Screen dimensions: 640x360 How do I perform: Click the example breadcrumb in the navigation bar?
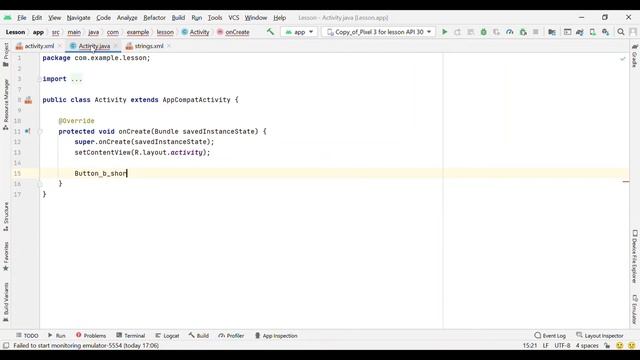pyautogui.click(x=138, y=32)
